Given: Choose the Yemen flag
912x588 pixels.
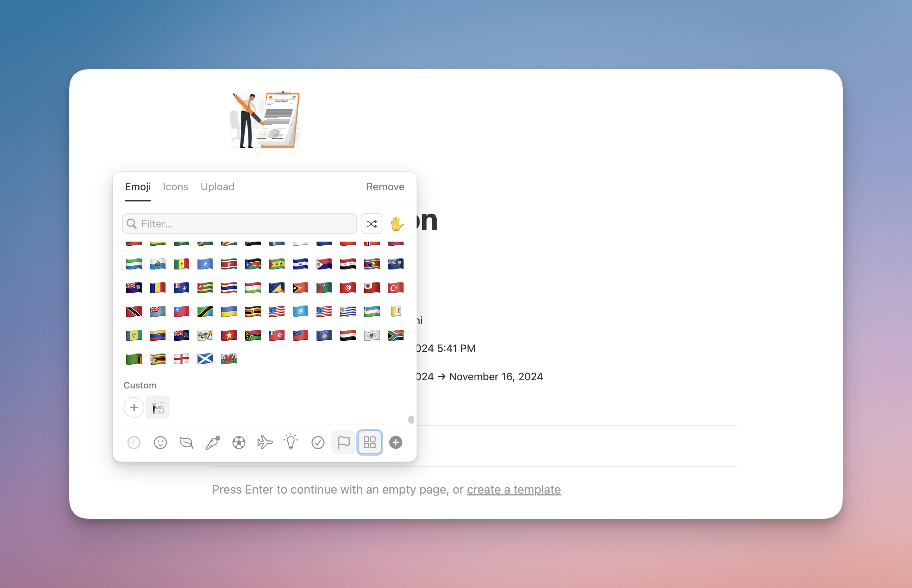Looking at the screenshot, I should click(x=348, y=335).
